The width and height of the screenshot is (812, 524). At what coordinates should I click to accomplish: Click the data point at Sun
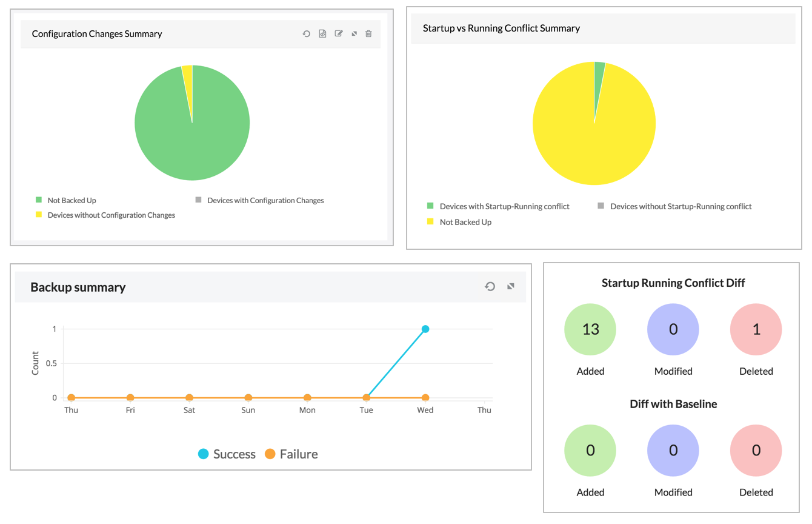point(248,398)
